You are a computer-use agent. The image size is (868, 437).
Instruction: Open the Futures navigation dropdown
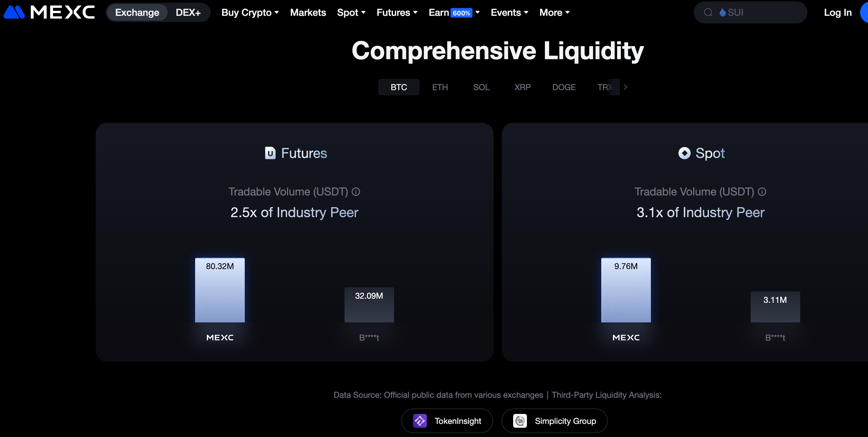pos(397,13)
